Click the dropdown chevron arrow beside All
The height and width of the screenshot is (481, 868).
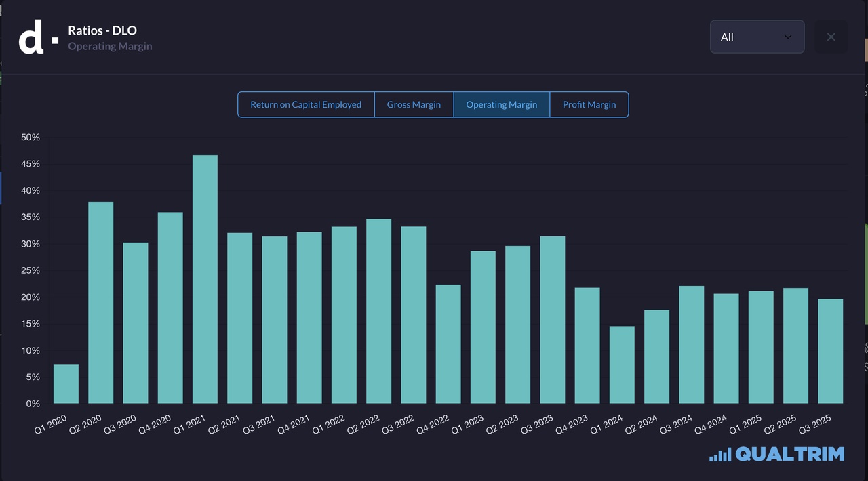click(x=787, y=37)
